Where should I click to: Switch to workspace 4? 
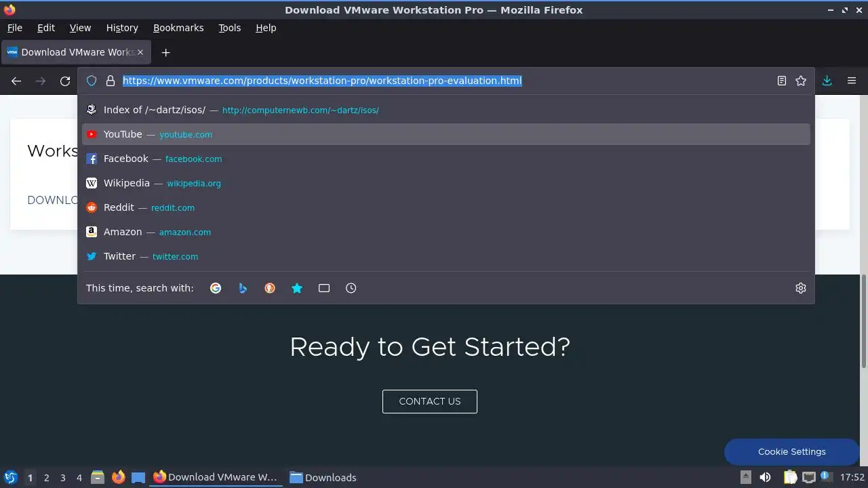[79, 478]
